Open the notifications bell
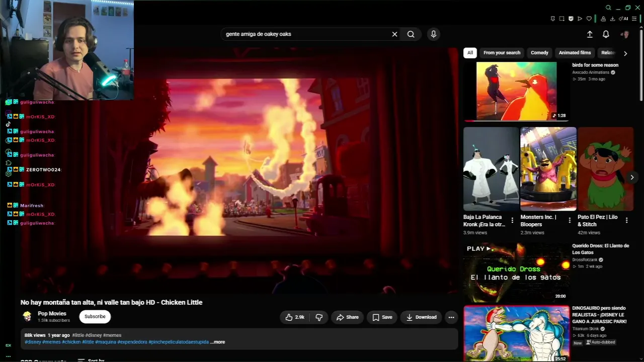The width and height of the screenshot is (644, 362). [x=606, y=34]
